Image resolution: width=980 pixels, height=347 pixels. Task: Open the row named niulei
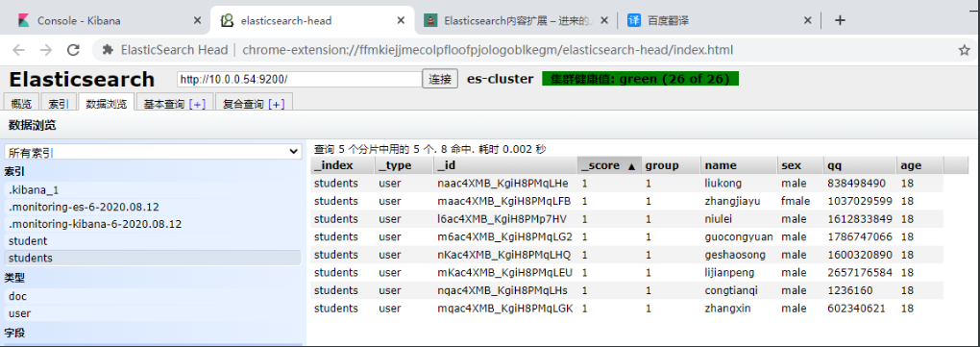[x=626, y=219]
